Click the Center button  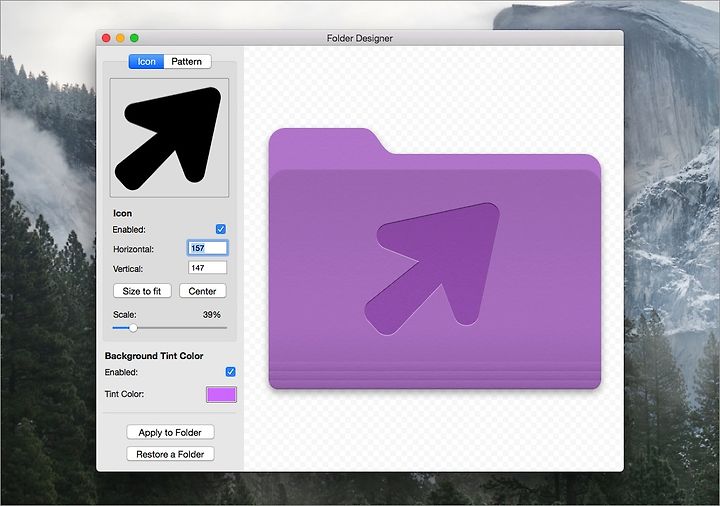tap(202, 291)
